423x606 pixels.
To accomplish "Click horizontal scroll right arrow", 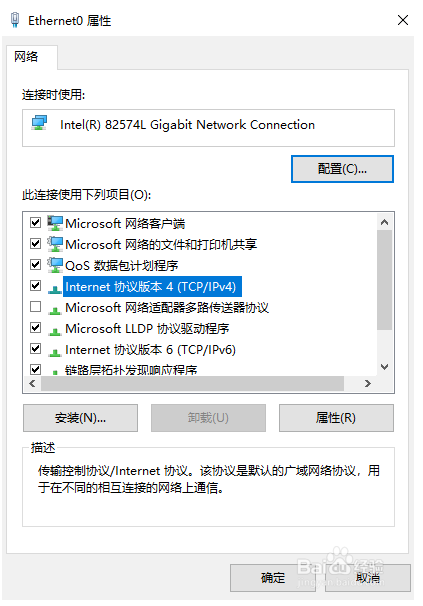I will click(x=368, y=383).
